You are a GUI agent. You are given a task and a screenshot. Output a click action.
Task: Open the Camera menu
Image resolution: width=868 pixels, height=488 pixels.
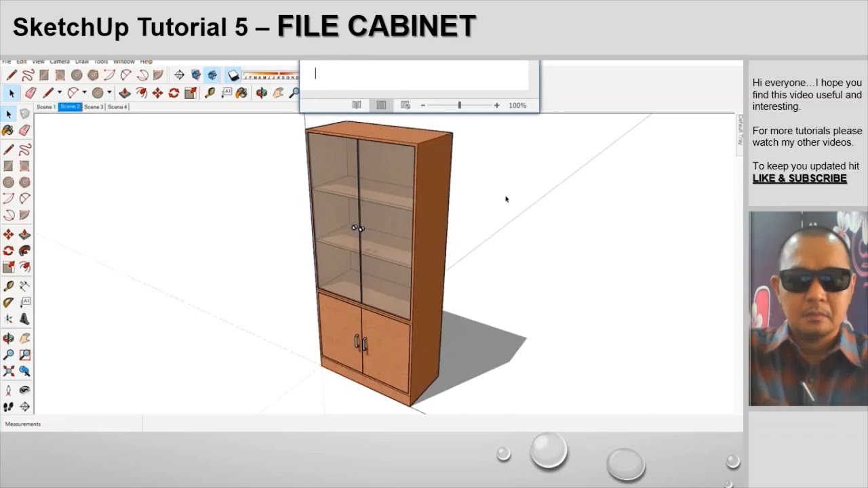[x=60, y=62]
